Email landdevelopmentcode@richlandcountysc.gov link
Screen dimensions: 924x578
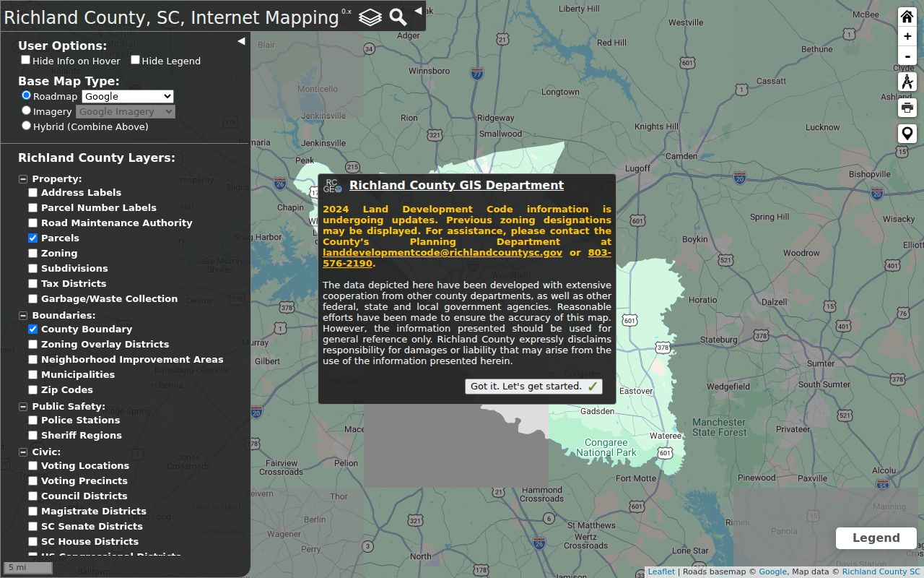(x=443, y=253)
